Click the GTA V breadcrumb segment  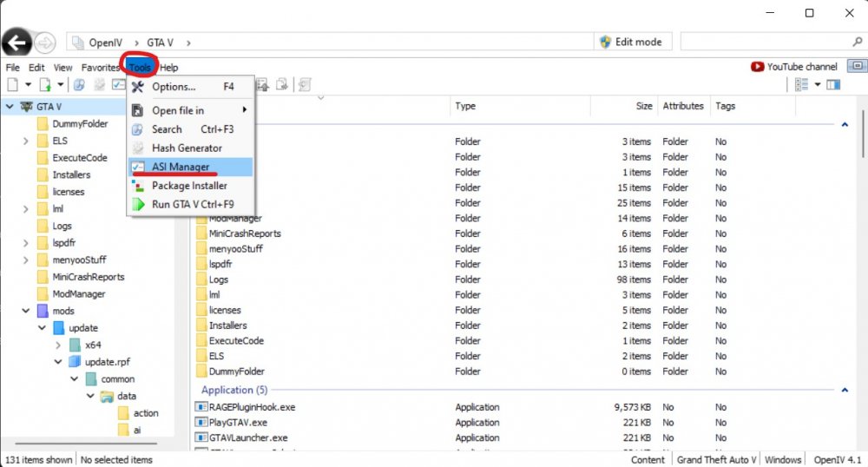(x=160, y=43)
